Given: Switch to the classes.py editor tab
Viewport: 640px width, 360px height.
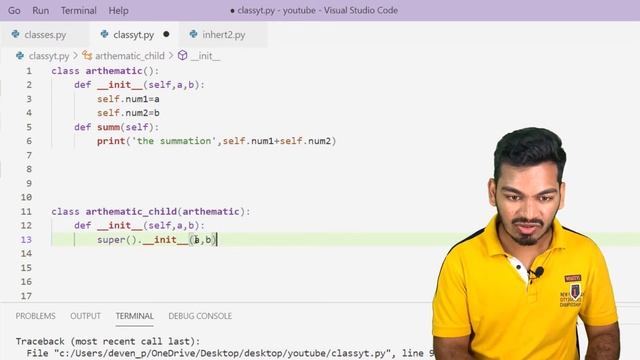Looking at the screenshot, I should [44, 35].
